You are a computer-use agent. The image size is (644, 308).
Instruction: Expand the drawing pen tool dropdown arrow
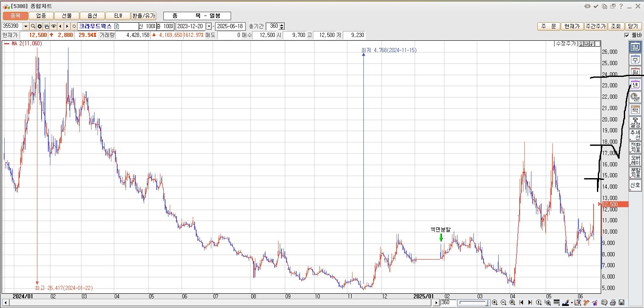point(572,303)
